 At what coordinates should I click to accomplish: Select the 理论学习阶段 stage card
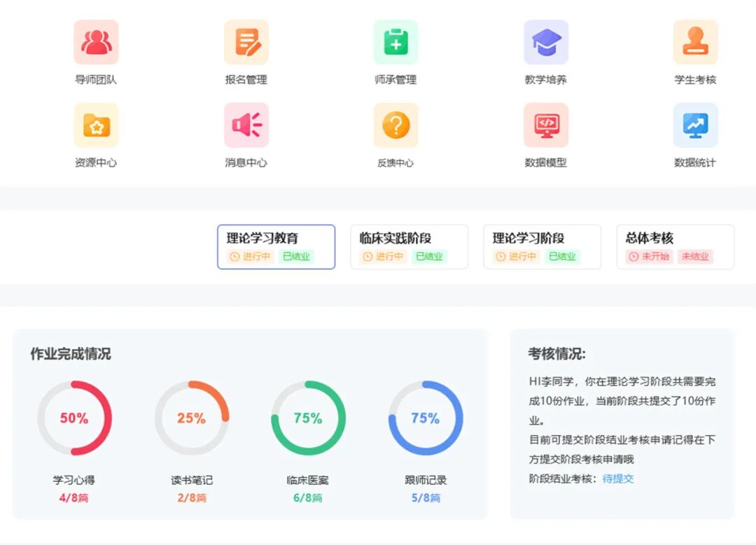click(x=541, y=246)
